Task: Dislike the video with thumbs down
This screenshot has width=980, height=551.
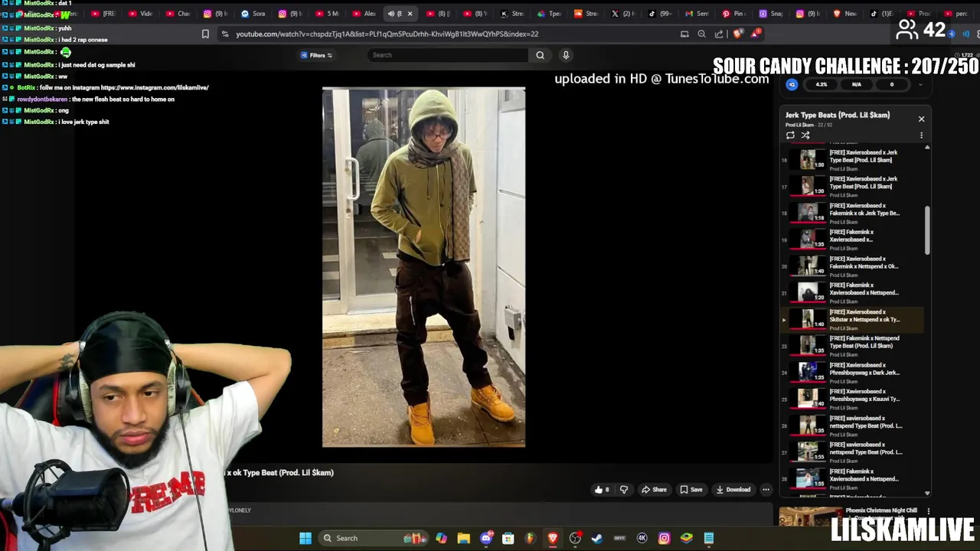Action: point(623,490)
